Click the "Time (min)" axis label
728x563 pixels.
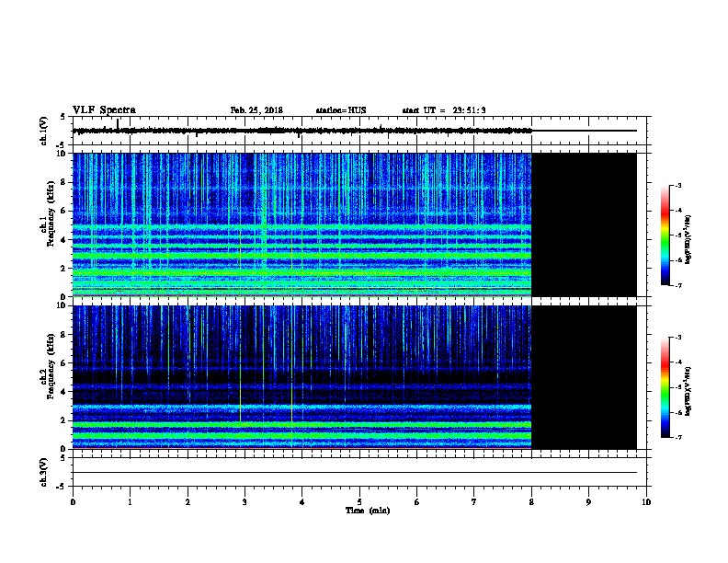click(368, 511)
